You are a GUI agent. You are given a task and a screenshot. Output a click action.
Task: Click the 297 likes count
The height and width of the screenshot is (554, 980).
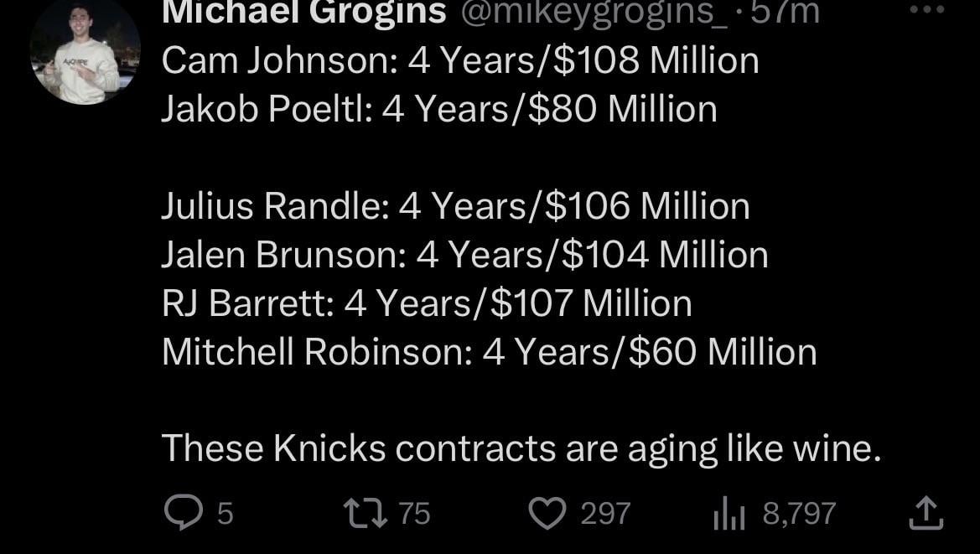[x=605, y=513]
